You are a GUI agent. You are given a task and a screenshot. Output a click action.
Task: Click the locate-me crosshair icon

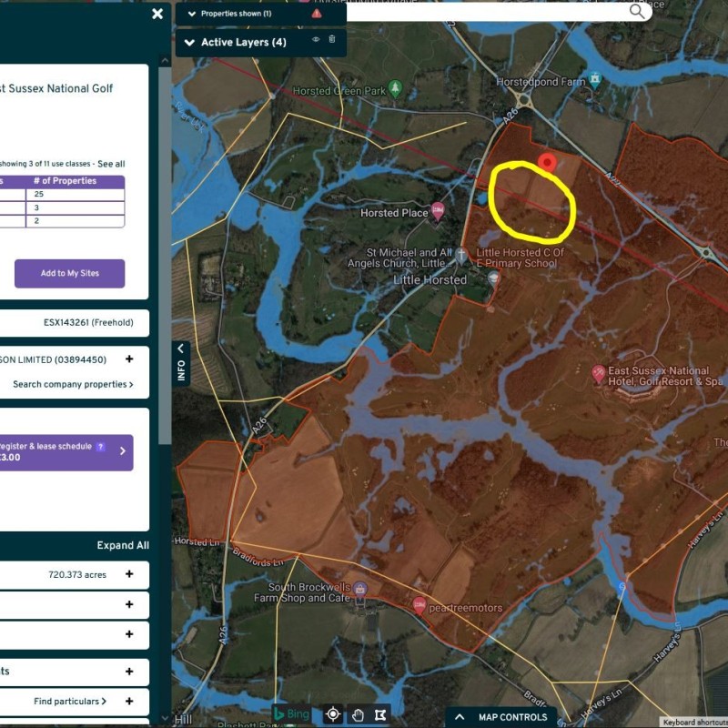coord(333,714)
